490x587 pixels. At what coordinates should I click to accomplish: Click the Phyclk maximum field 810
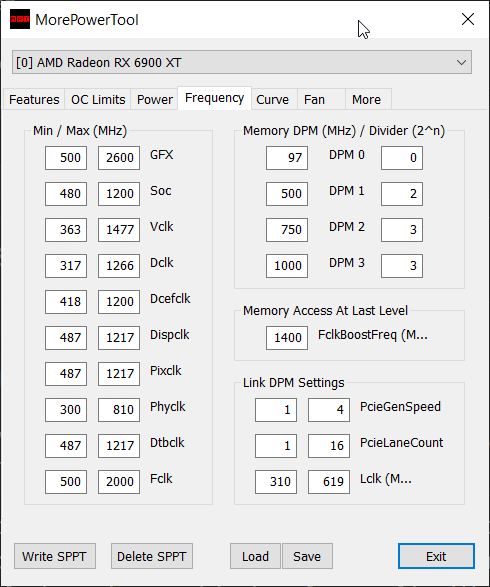pos(119,410)
